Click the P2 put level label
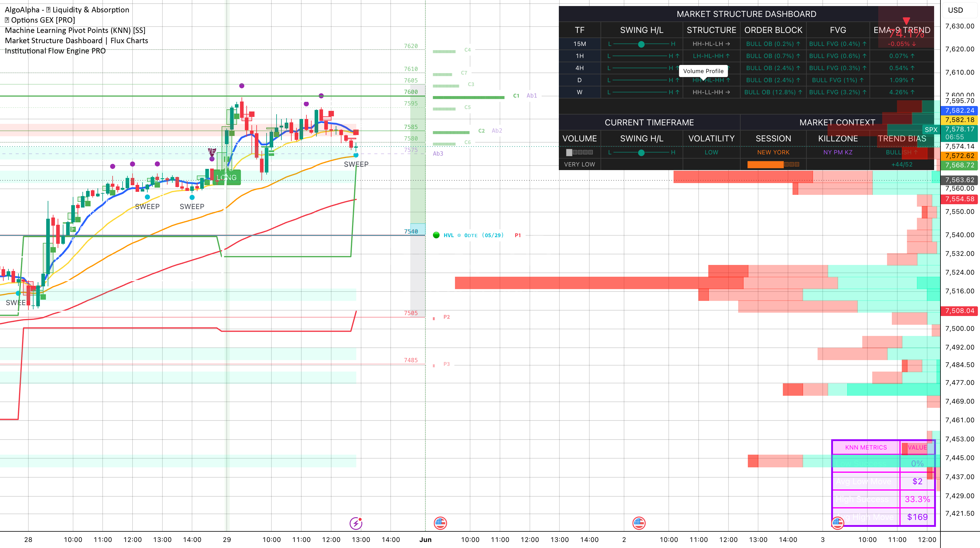Screen dimensions: 980x548 447,317
